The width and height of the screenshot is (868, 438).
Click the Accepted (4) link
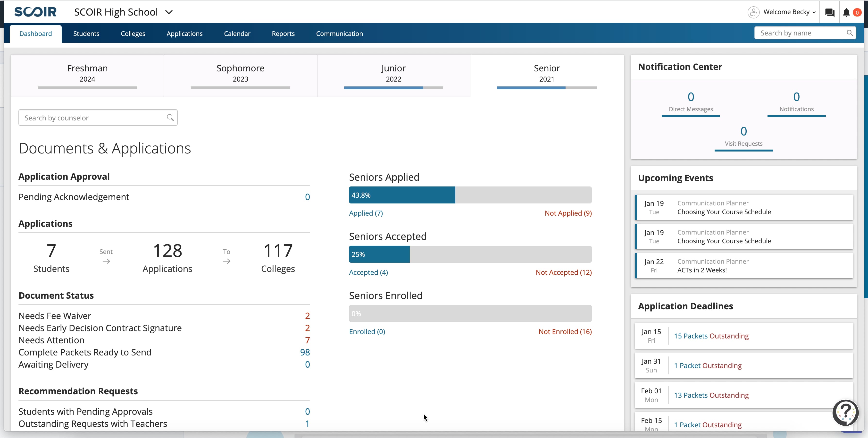pos(368,272)
